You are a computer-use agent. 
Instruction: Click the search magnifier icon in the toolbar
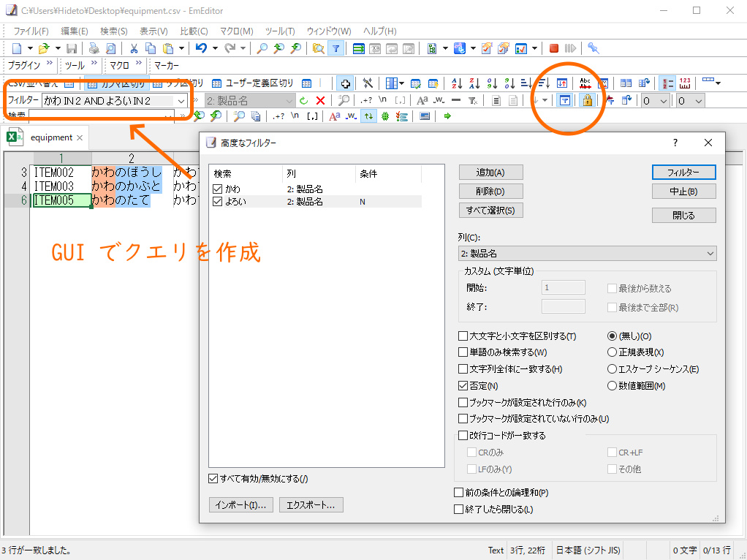260,48
